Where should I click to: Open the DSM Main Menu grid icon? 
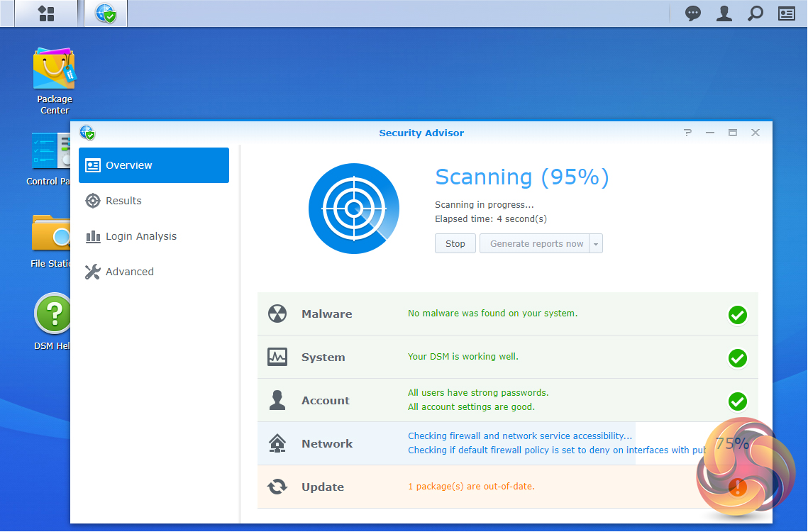tap(46, 13)
